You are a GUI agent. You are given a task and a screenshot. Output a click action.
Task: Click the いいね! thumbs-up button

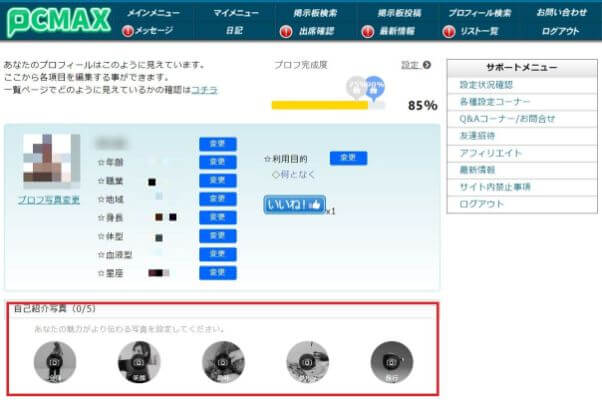pyautogui.click(x=294, y=204)
